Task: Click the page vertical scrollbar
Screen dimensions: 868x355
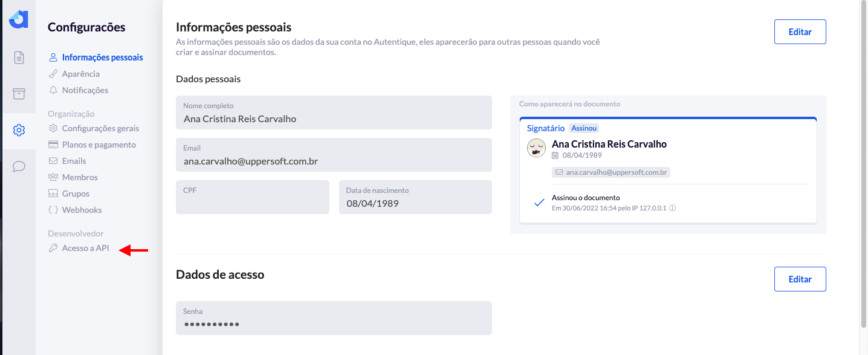Action: (x=863, y=163)
